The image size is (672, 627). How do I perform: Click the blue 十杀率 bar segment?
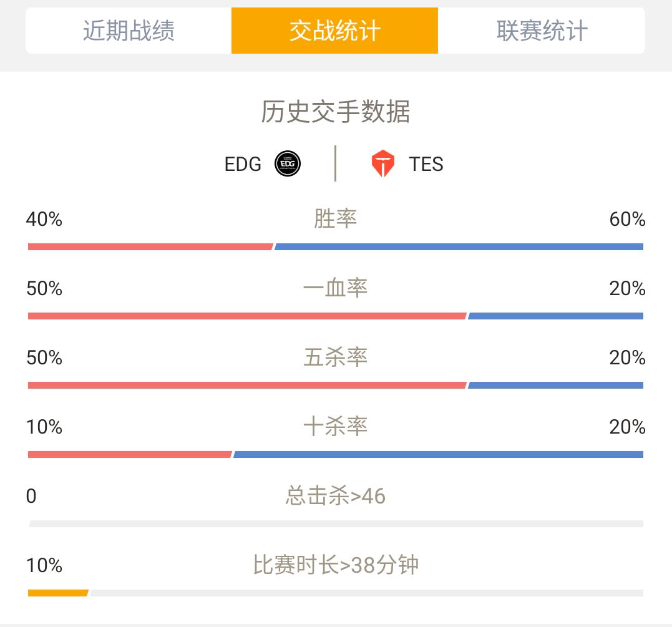point(439,454)
